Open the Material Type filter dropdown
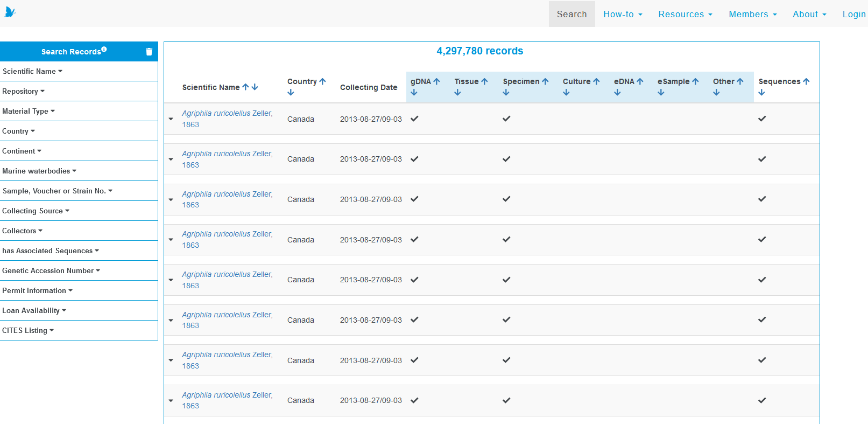Image resolution: width=868 pixels, height=424 pixels. (29, 111)
